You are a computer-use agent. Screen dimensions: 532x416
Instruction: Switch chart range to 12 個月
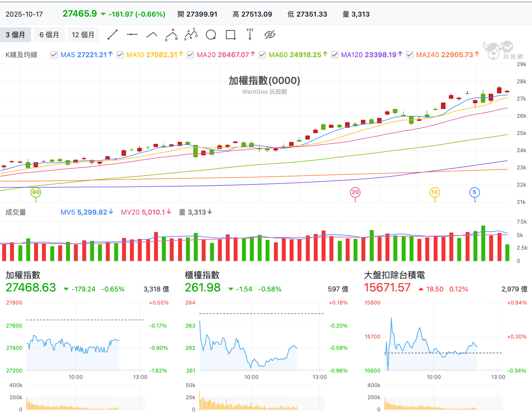(83, 35)
